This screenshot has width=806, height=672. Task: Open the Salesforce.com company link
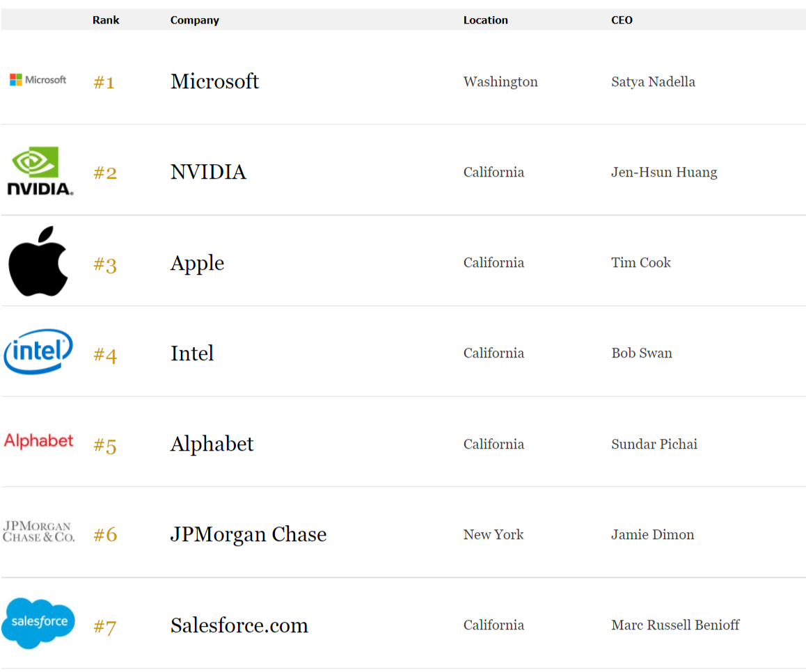(239, 625)
